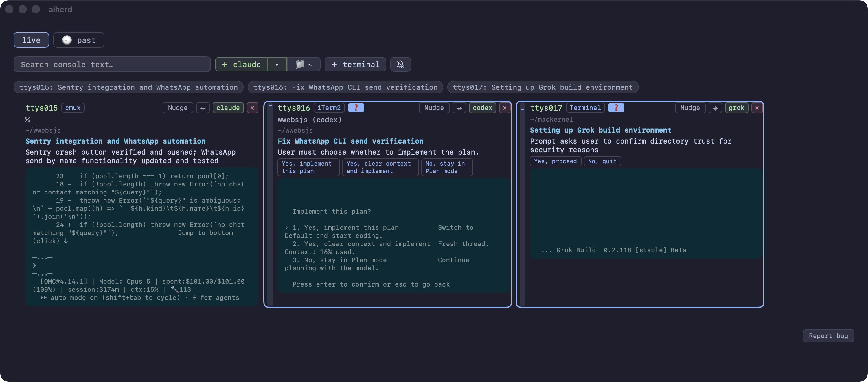Click the 'Implement this plan?' console line
This screenshot has height=382, width=868.
point(332,211)
